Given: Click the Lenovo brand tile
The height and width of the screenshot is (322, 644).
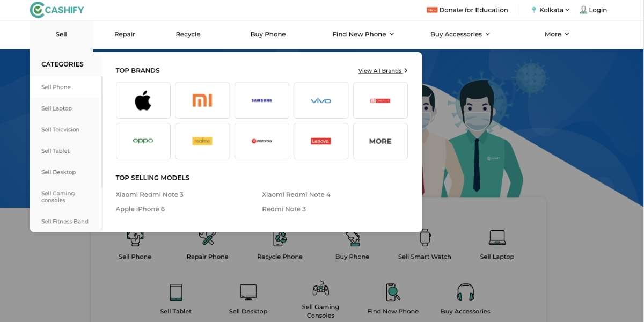Looking at the screenshot, I should pyautogui.click(x=321, y=141).
